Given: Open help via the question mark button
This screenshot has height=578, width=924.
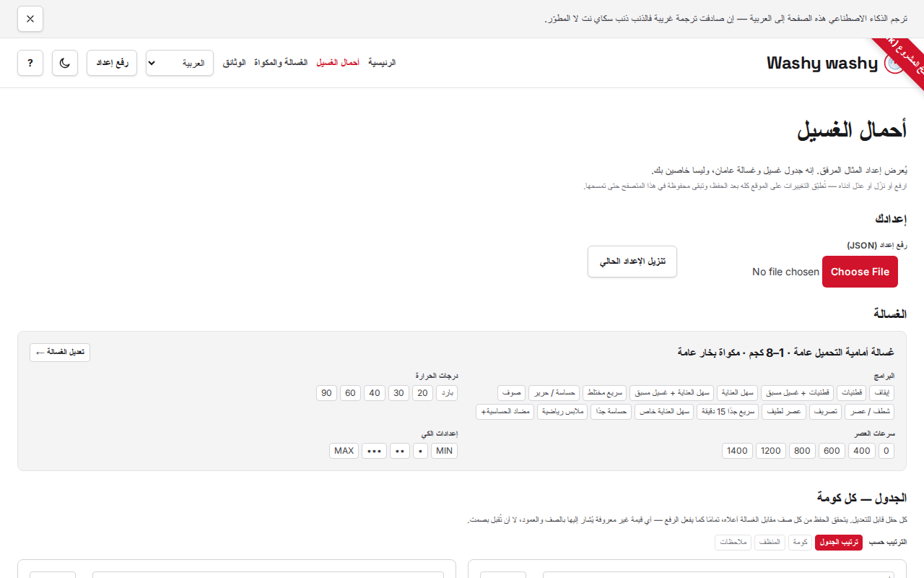Looking at the screenshot, I should pyautogui.click(x=30, y=63).
